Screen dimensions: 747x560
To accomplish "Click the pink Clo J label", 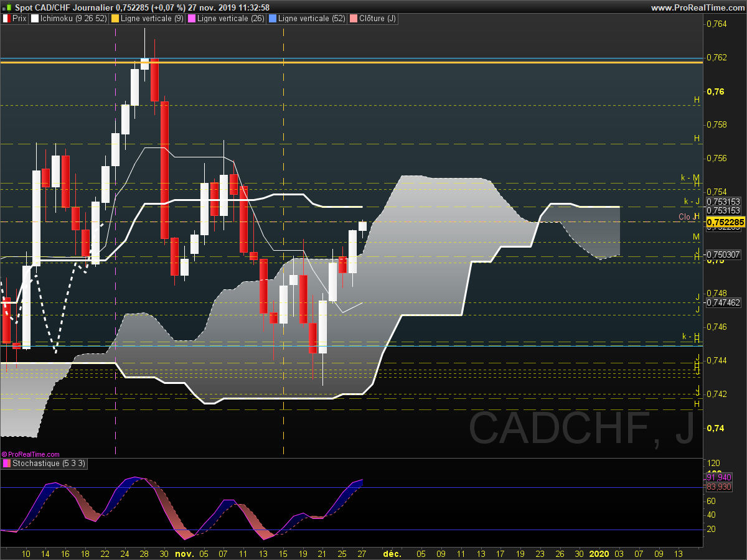I will point(687,217).
